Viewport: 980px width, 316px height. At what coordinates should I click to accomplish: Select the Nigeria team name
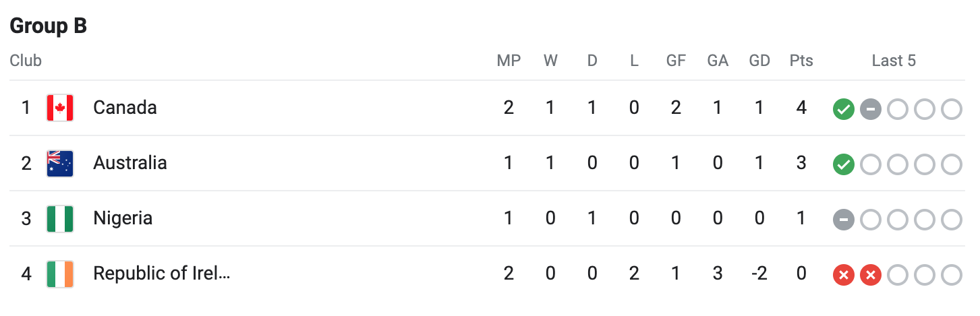[x=123, y=218]
